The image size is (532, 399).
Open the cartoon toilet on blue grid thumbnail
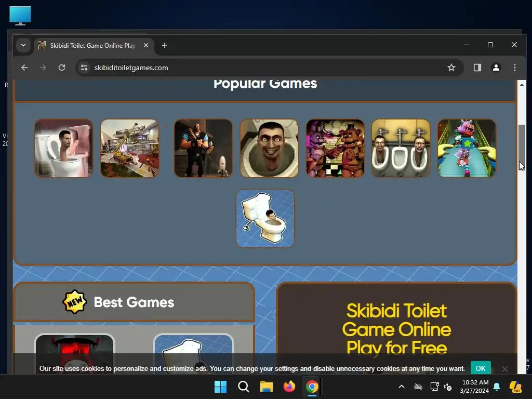tap(265, 219)
